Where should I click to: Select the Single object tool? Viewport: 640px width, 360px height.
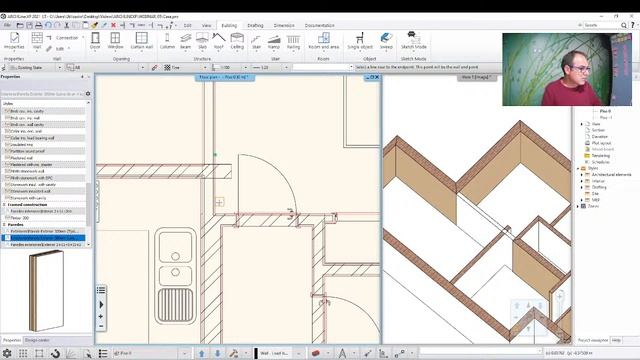(x=360, y=41)
